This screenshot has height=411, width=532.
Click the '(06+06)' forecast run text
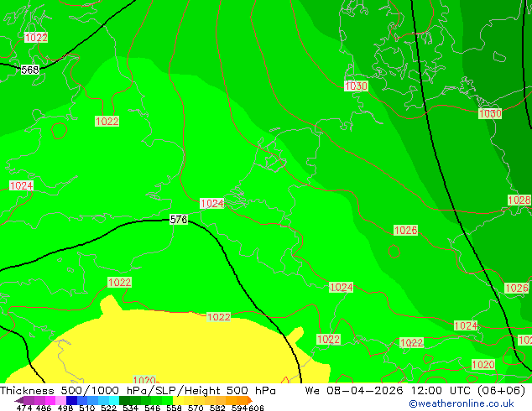click(502, 391)
